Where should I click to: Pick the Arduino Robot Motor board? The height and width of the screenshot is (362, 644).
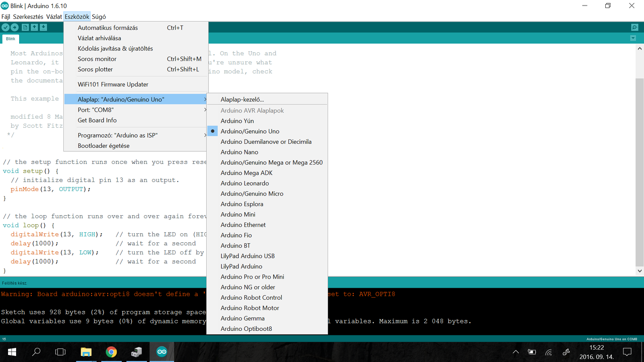[x=267, y=308]
